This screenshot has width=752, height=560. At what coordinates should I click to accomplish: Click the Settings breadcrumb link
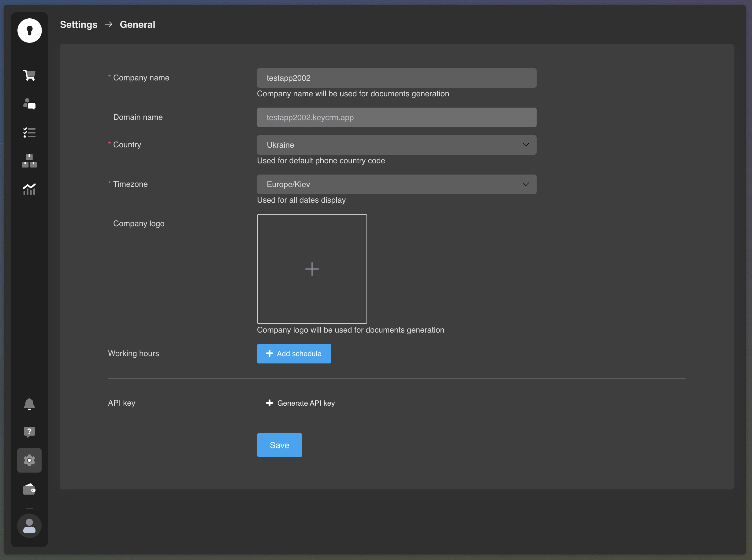(79, 24)
